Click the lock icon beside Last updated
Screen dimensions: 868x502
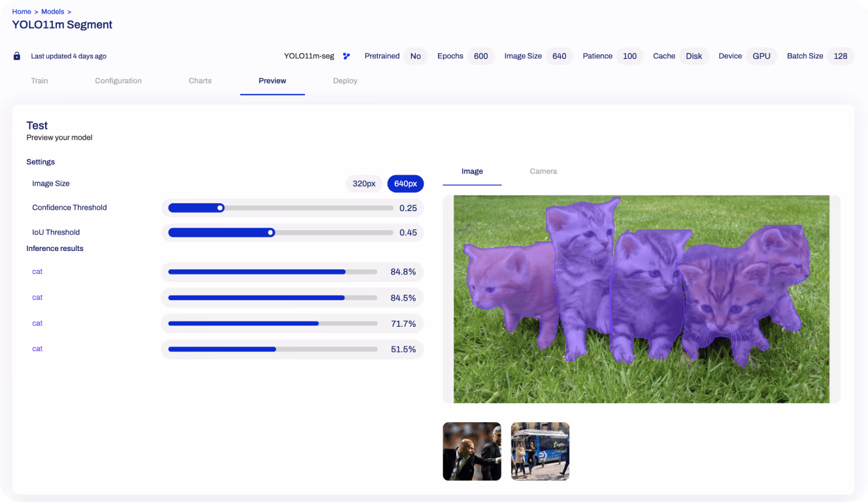tap(17, 56)
